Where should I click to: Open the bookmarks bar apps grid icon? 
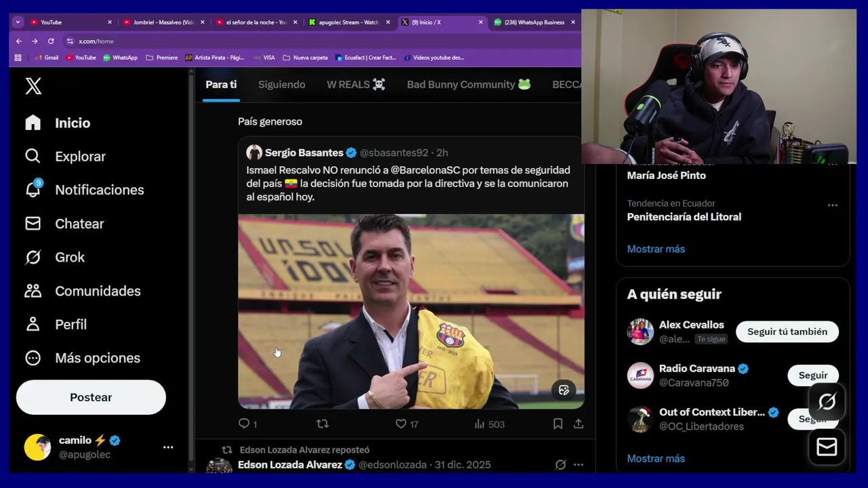[18, 58]
